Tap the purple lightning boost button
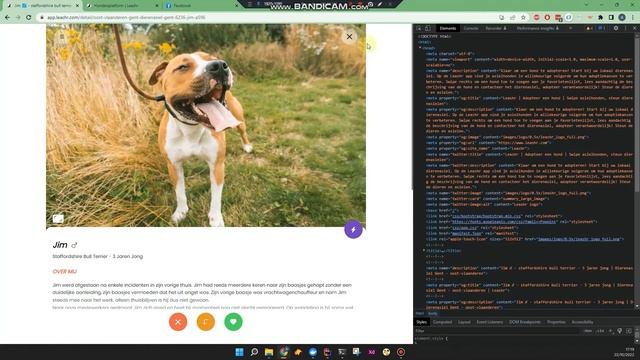The height and width of the screenshot is (360, 640). [353, 230]
